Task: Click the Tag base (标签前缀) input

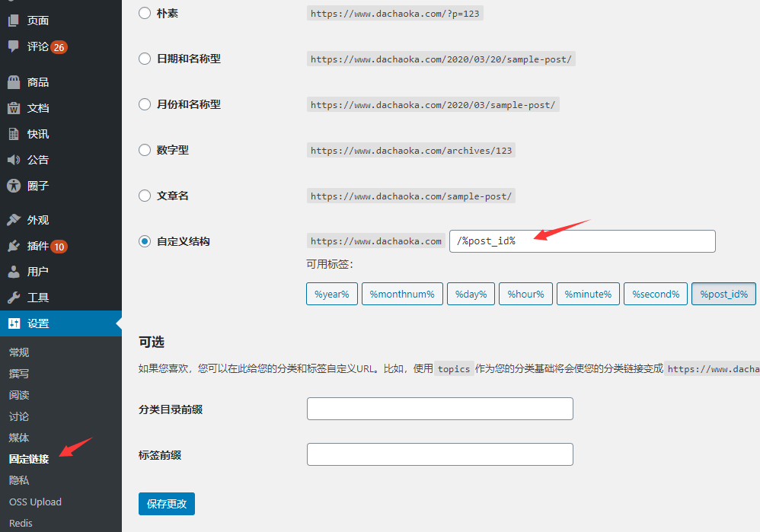Action: click(x=440, y=454)
